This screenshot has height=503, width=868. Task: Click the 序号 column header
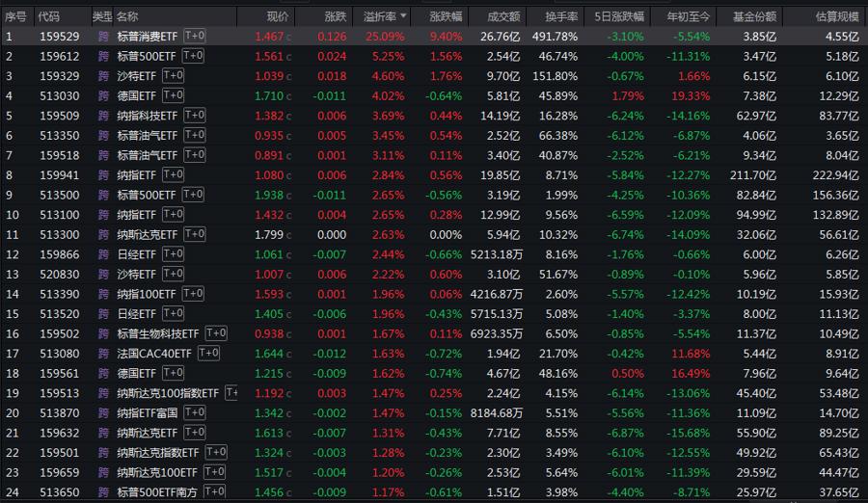point(15,16)
